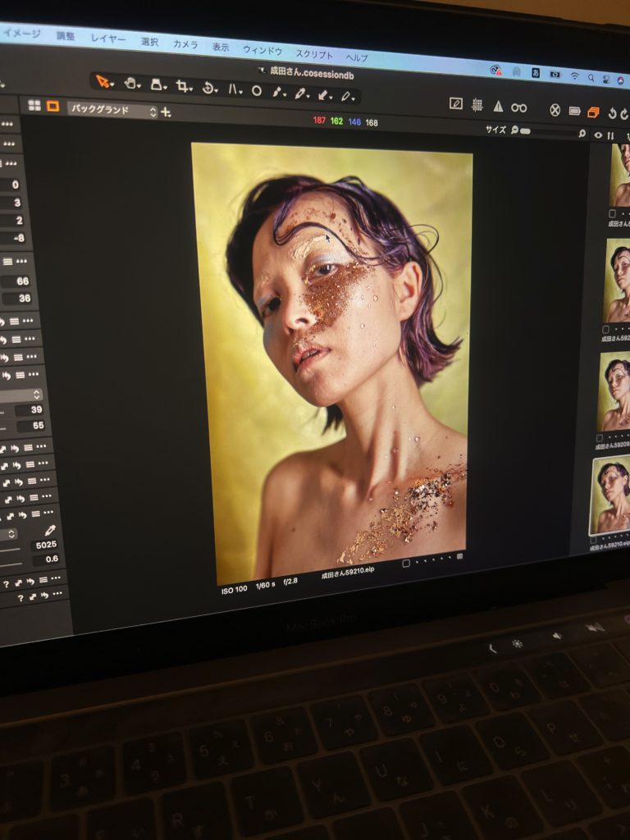Switch viewer to multi-image grid view

[x=34, y=105]
